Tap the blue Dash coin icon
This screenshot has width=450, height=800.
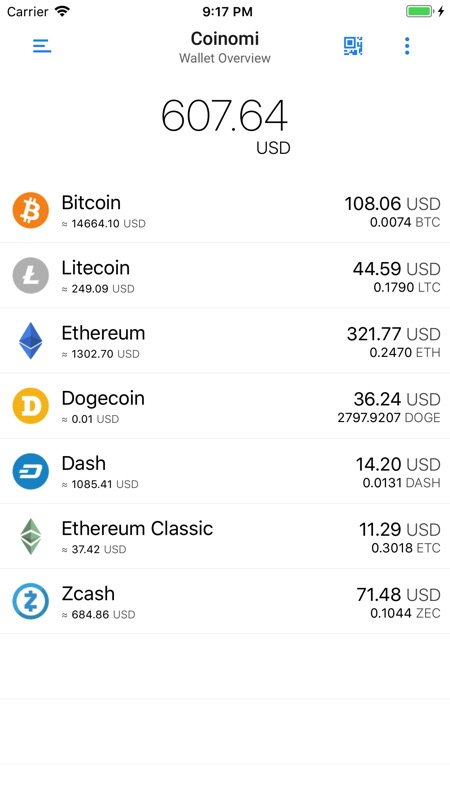coord(31,471)
